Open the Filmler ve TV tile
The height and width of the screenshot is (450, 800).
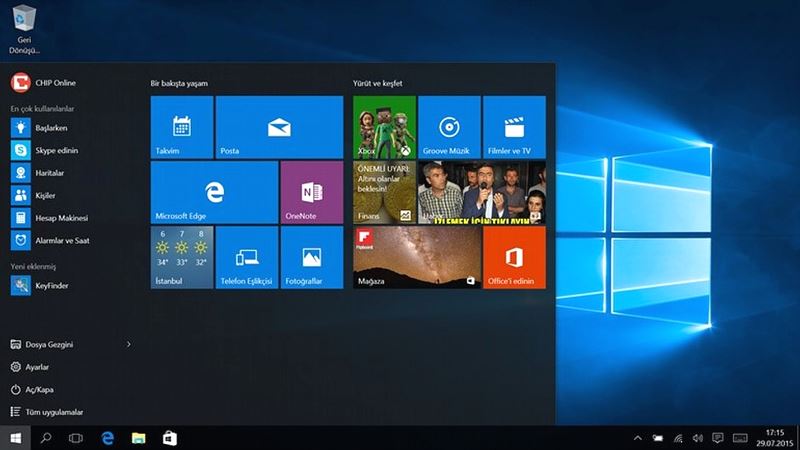[x=514, y=127]
